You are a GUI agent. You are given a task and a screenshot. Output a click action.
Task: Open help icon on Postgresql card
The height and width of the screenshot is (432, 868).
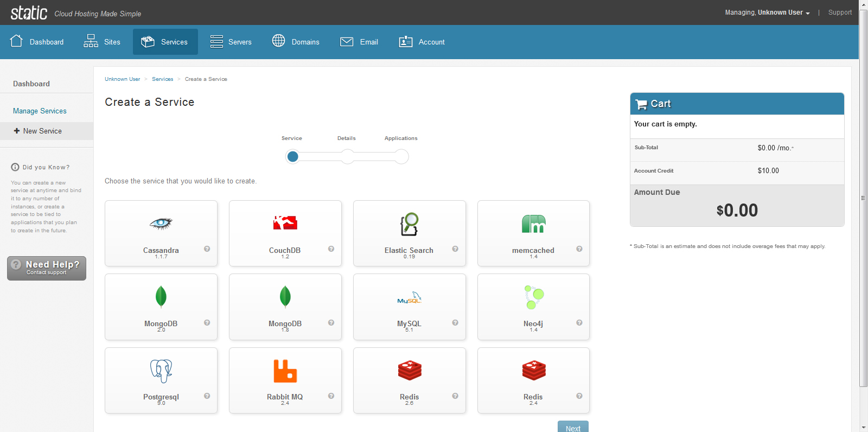(207, 396)
